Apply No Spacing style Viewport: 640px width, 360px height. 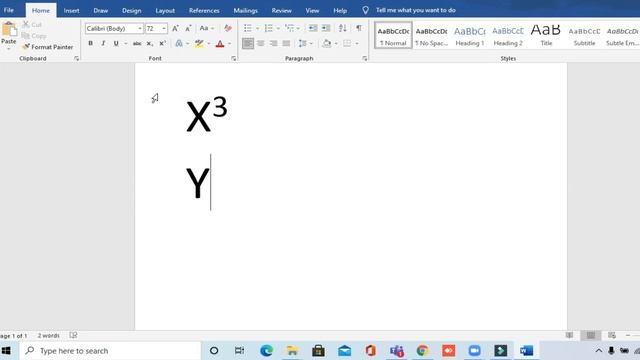coord(431,36)
